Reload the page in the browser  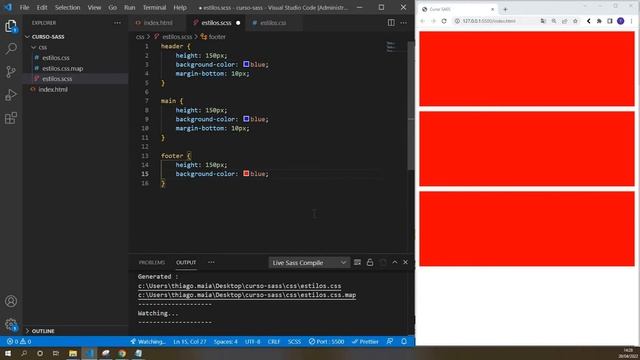444,21
